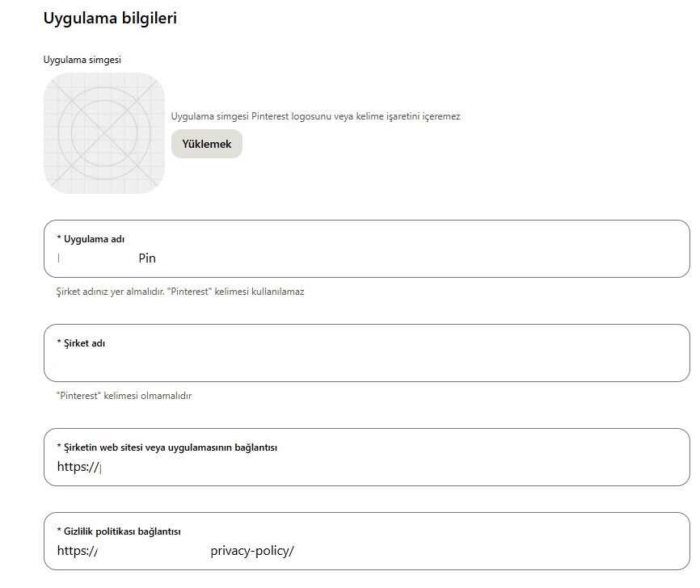Click the "Şirket adınız yer almalıdır" helper text
Image resolution: width=700 pixels, height=588 pixels.
[x=180, y=292]
